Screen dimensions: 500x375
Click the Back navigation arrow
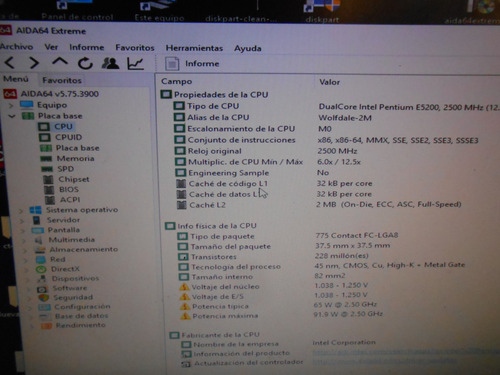click(x=10, y=62)
